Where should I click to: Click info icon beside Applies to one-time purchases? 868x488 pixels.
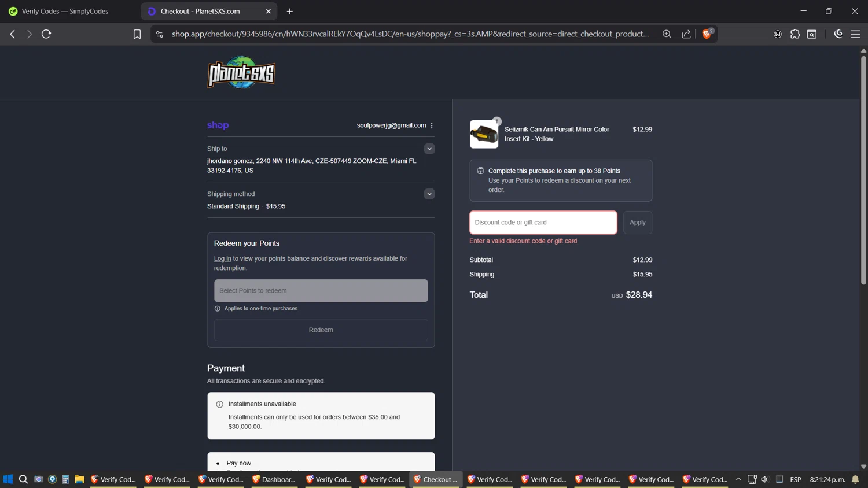click(x=218, y=309)
